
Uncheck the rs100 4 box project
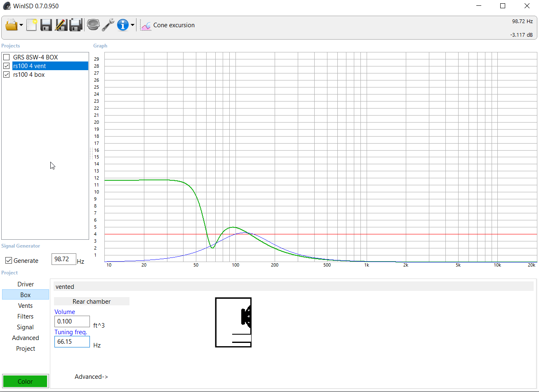7,75
